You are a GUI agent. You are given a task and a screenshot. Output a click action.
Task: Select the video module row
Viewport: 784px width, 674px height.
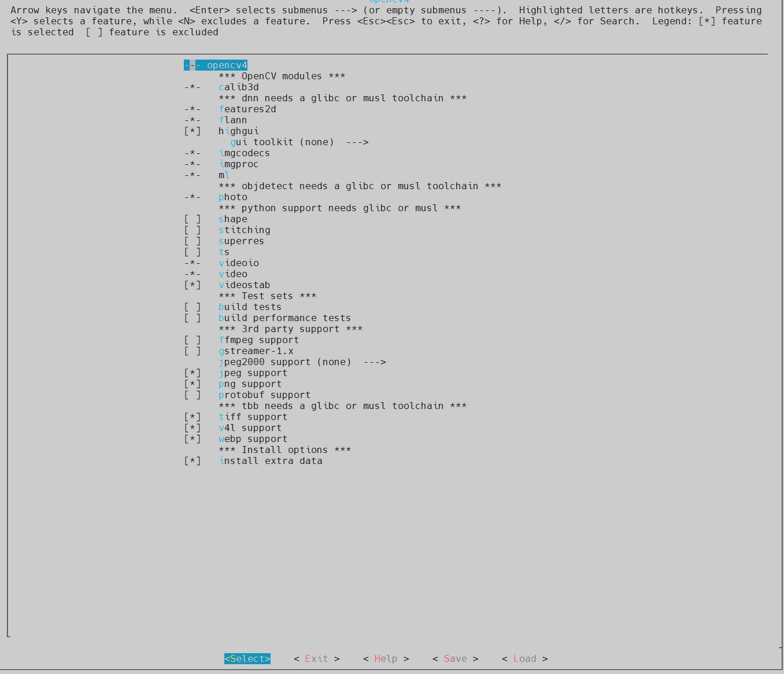pyautogui.click(x=216, y=274)
